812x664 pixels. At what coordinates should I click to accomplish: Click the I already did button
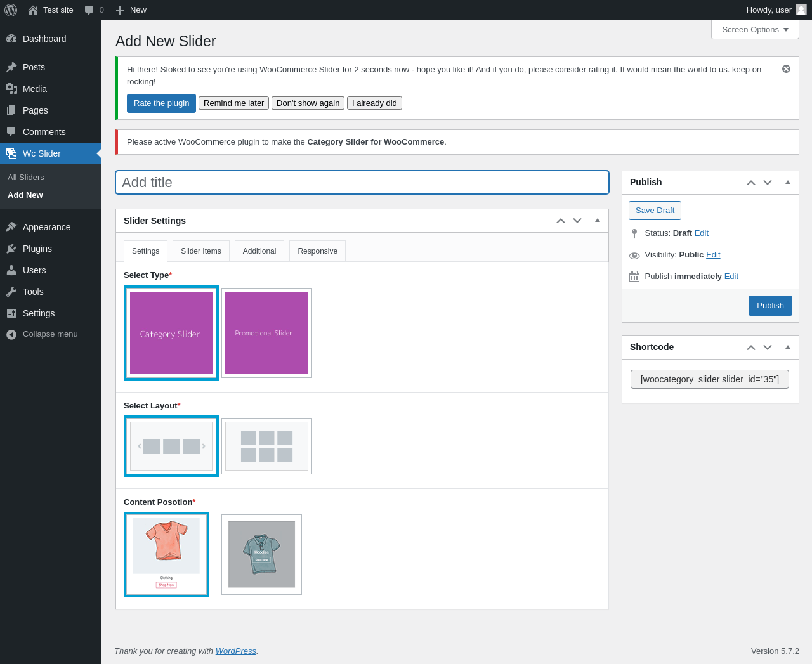pos(374,103)
